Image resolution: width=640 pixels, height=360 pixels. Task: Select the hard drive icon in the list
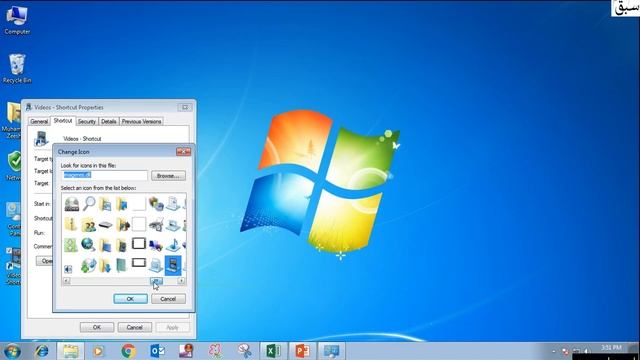(72, 204)
